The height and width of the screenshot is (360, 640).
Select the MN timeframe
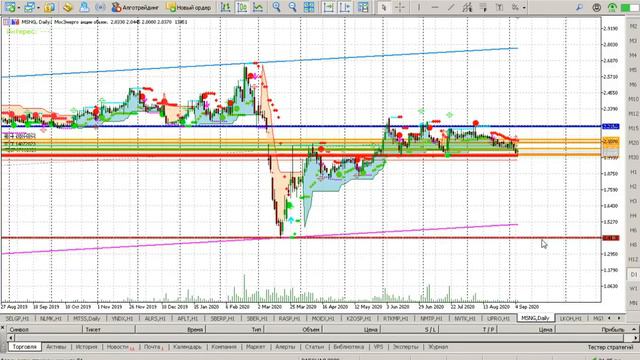633,303
